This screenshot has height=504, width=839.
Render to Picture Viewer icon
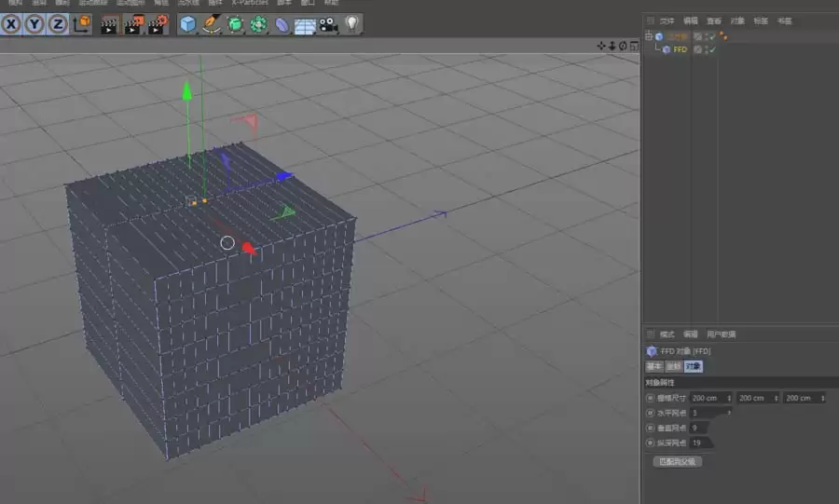click(x=133, y=24)
